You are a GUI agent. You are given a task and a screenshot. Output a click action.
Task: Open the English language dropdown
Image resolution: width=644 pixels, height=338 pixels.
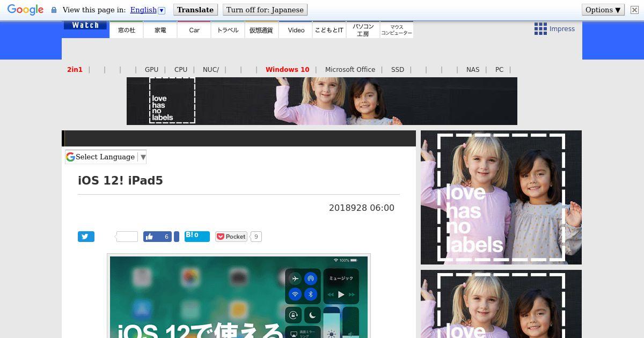[148, 10]
